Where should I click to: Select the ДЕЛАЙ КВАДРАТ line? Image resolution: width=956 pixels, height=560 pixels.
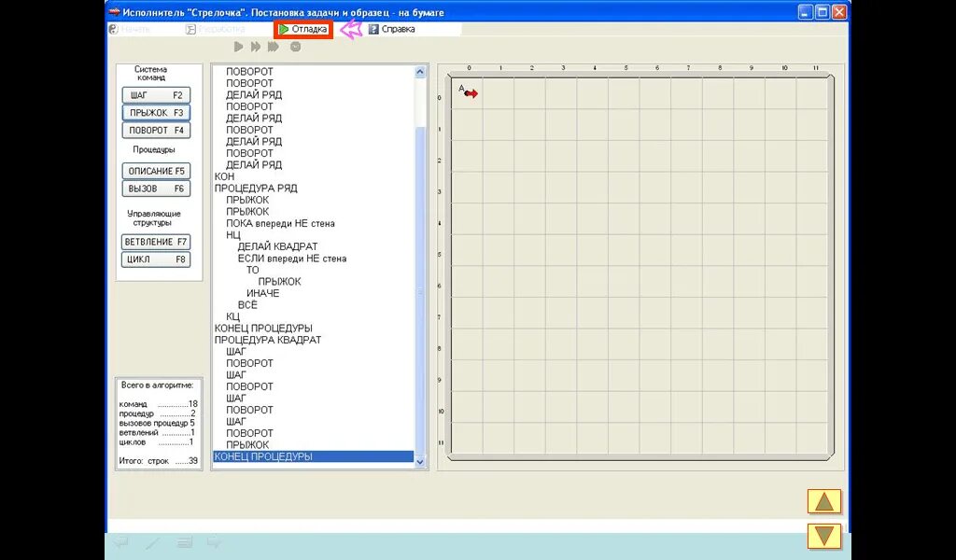click(x=277, y=246)
